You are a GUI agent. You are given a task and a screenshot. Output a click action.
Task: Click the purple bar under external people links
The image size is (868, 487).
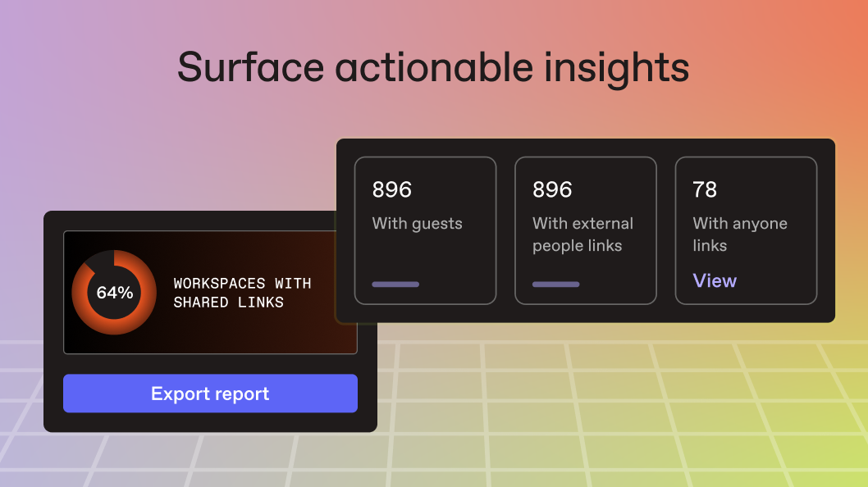tap(556, 284)
